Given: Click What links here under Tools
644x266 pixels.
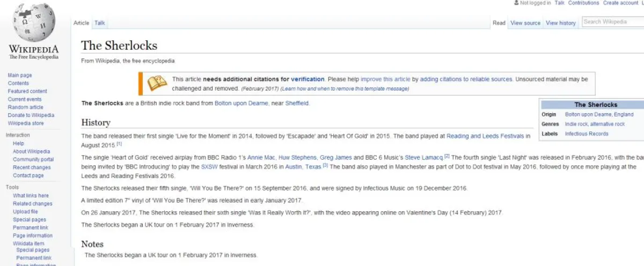Looking at the screenshot, I should [31, 196].
